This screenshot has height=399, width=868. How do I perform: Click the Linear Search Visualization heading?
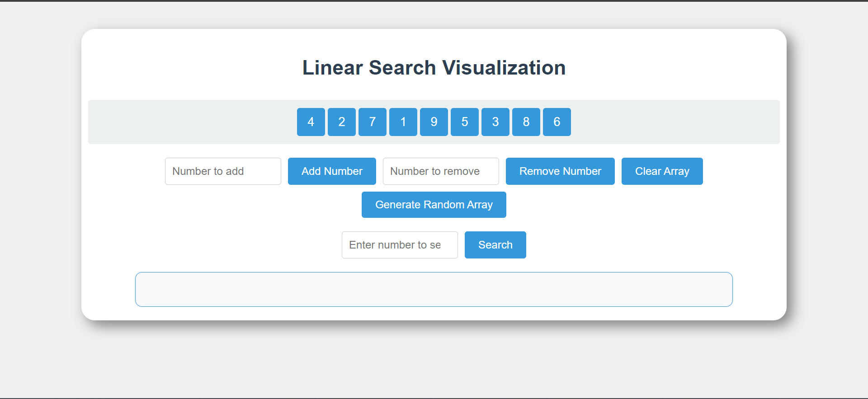click(x=434, y=68)
